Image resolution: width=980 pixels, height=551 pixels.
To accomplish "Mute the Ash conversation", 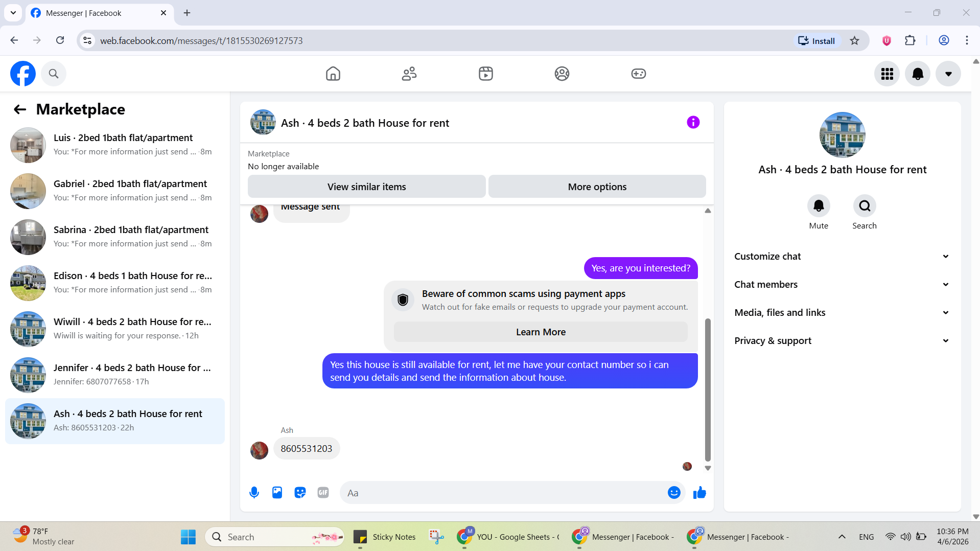I will tap(819, 206).
